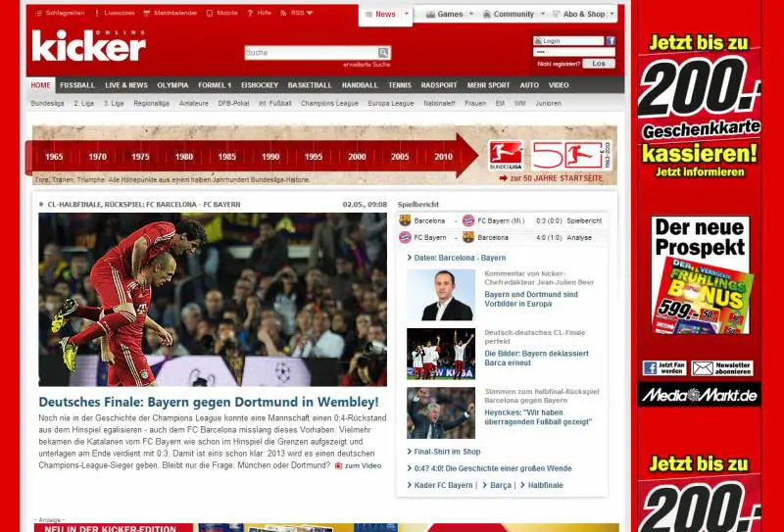784x532 pixels.
Task: Click the Bundesliga logo in timeline banner
Action: pos(506,156)
